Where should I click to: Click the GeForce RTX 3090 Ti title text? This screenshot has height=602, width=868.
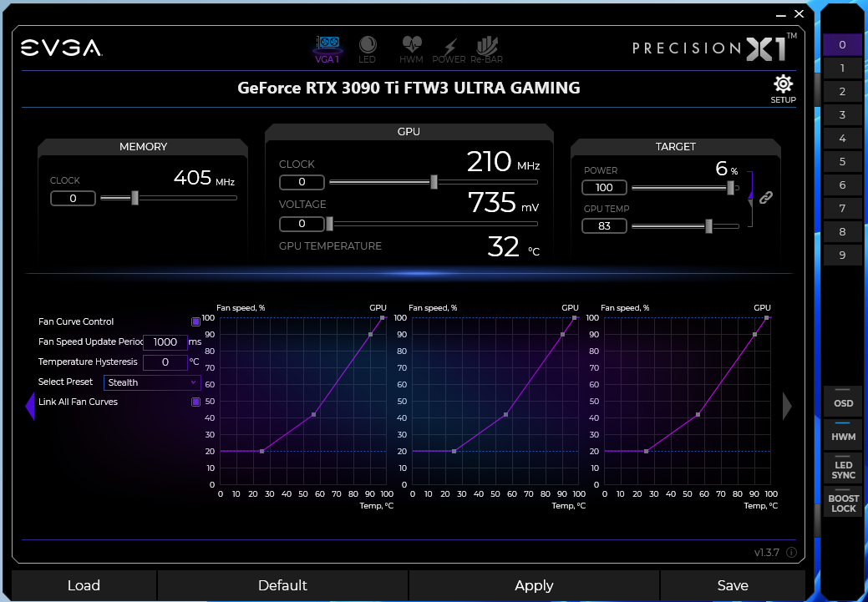click(x=409, y=88)
